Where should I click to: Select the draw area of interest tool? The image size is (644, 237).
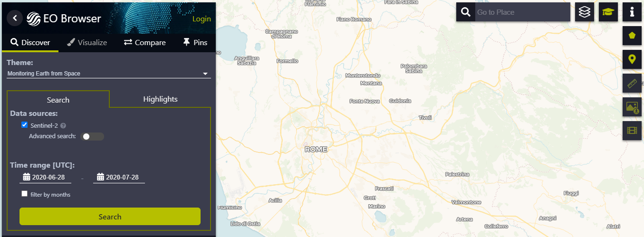(632, 36)
